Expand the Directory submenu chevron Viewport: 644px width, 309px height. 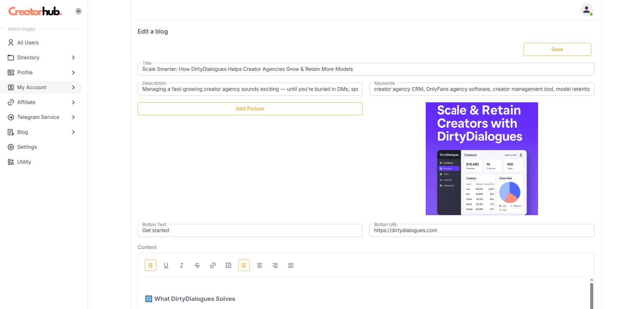(x=73, y=58)
